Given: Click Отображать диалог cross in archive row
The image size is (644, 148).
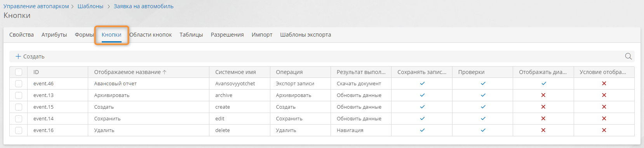Looking at the screenshot, I should (543, 95).
